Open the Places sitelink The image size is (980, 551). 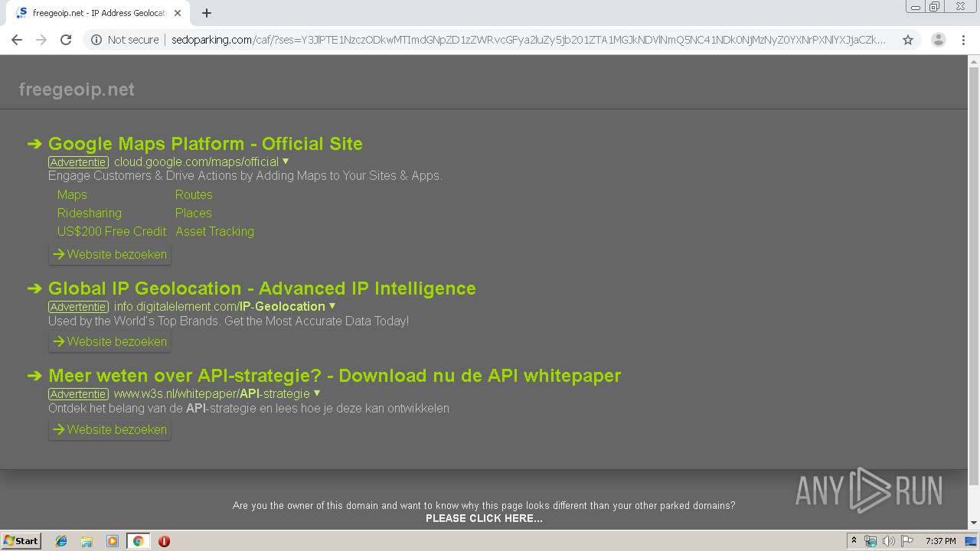click(x=194, y=214)
